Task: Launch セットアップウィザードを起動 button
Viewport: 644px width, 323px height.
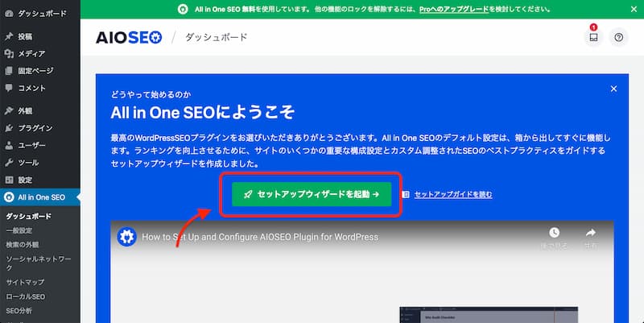Action: [312, 194]
